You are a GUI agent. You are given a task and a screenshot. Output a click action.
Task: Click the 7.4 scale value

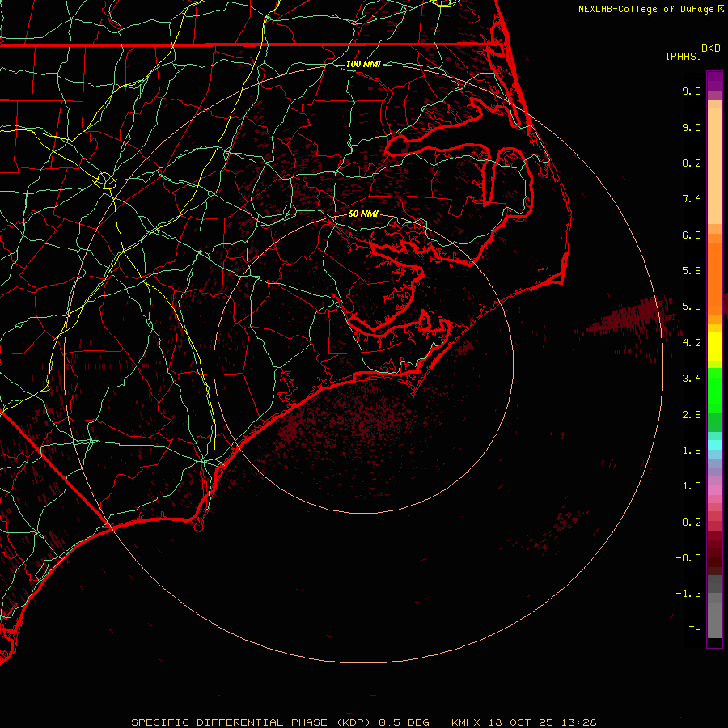click(x=692, y=199)
